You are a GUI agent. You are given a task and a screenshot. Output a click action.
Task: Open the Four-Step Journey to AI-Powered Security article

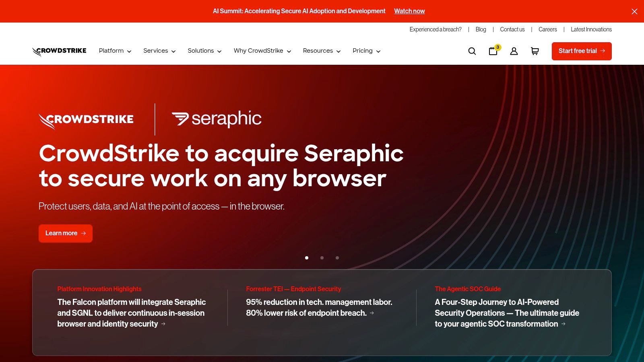507,313
